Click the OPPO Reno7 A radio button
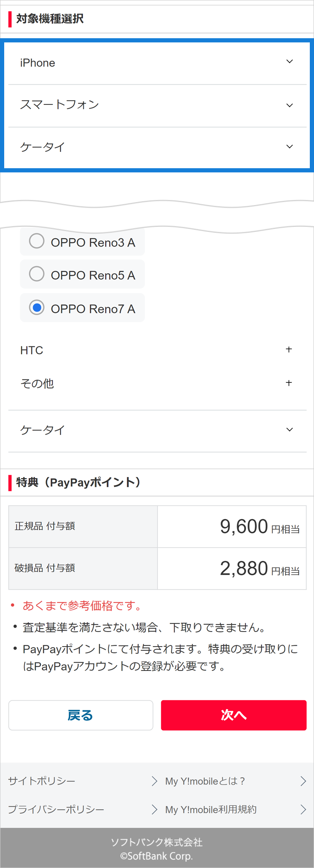The height and width of the screenshot is (868, 314). pos(37,308)
